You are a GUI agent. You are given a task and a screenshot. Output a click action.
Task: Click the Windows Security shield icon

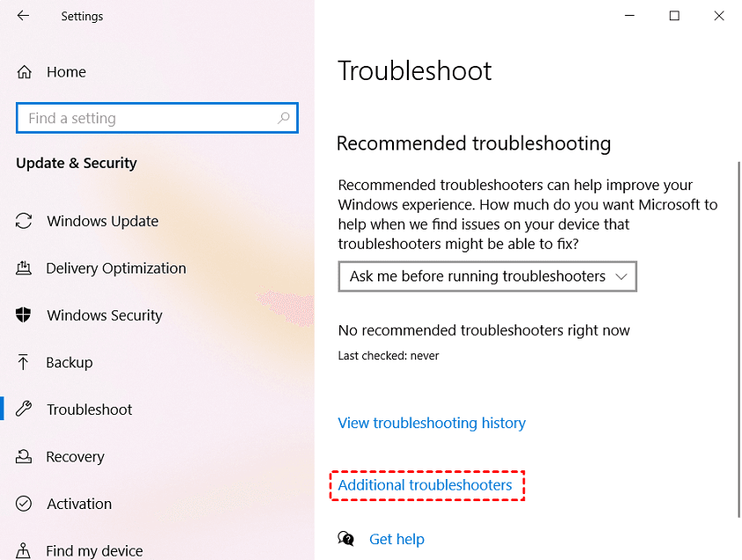(x=25, y=316)
